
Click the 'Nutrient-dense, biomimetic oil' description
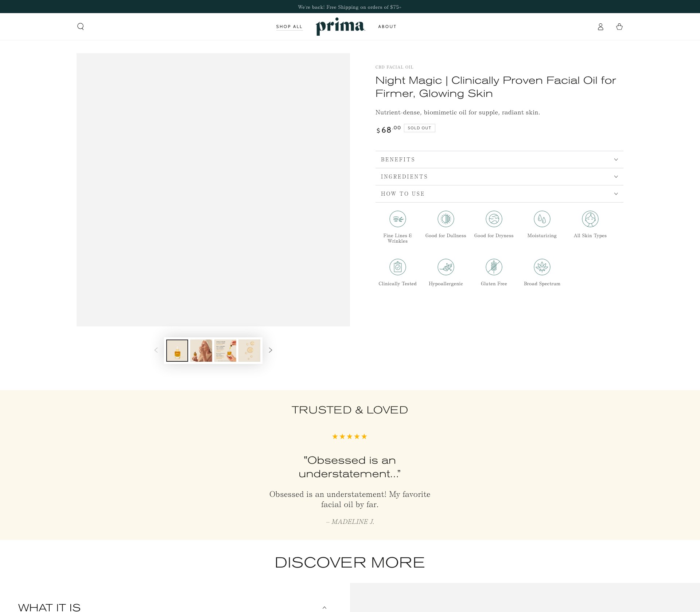click(x=458, y=113)
